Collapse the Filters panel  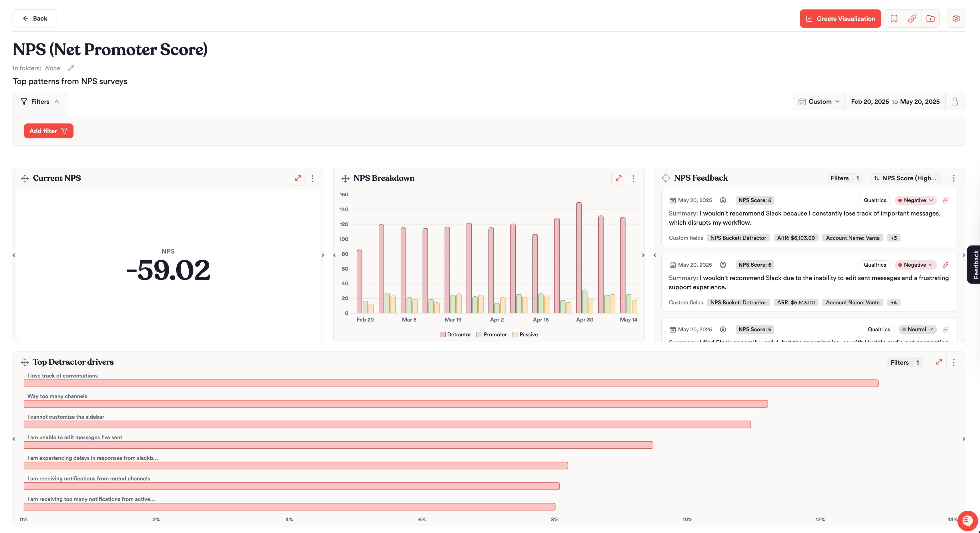pos(40,101)
